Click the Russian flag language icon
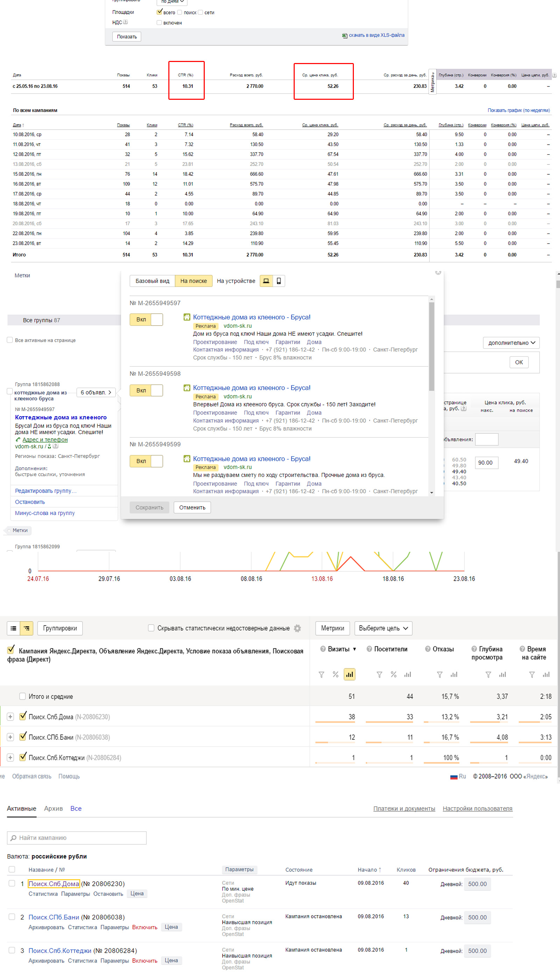 454,777
